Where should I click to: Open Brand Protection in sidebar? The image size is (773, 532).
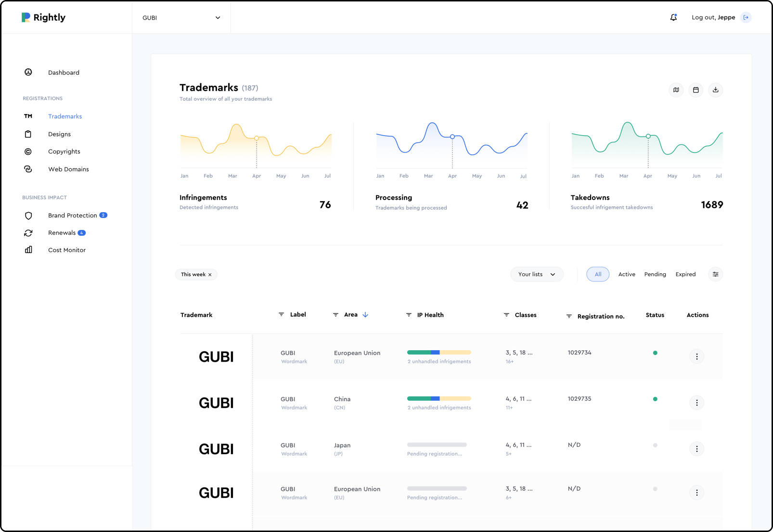tap(73, 215)
